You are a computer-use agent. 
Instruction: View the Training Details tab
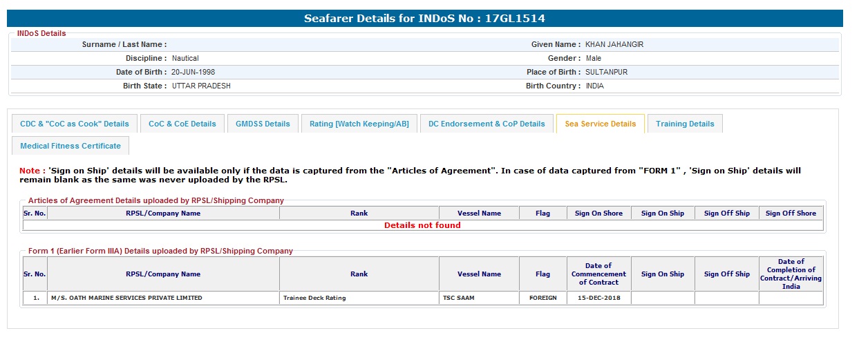[x=685, y=124]
